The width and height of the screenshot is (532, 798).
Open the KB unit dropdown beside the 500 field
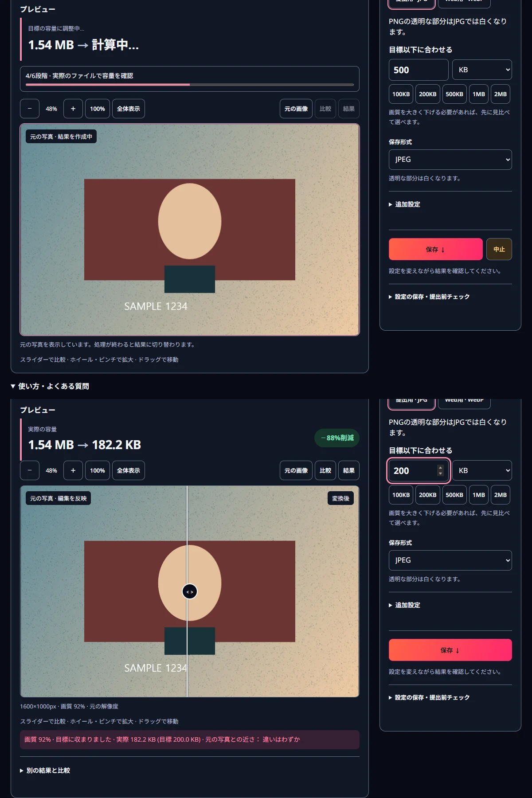click(x=482, y=70)
